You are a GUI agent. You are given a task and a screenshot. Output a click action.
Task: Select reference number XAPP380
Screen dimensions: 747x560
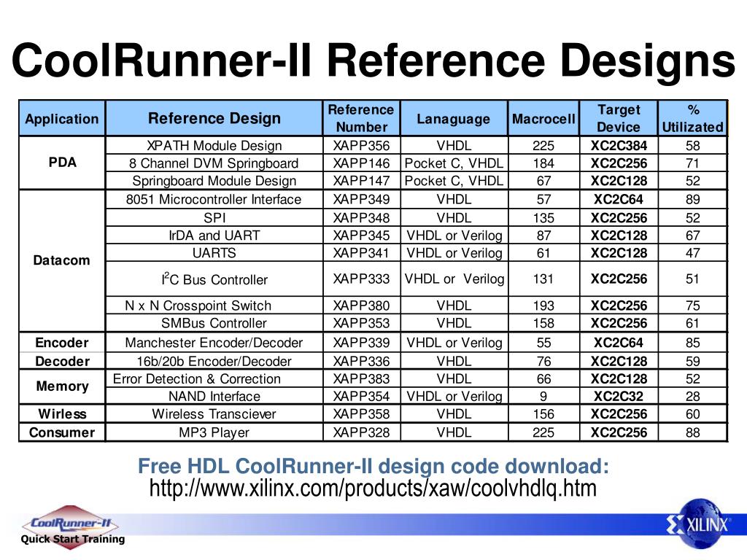pyautogui.click(x=362, y=306)
